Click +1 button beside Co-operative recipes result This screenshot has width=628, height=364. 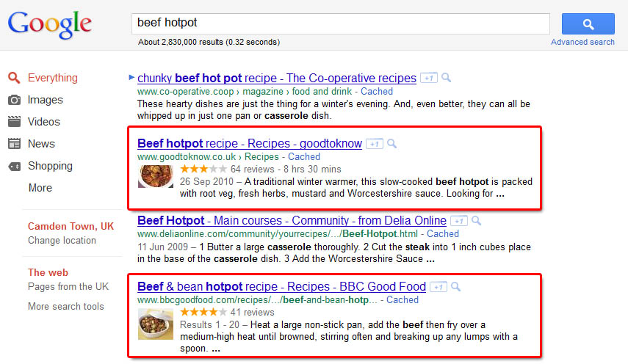point(429,79)
